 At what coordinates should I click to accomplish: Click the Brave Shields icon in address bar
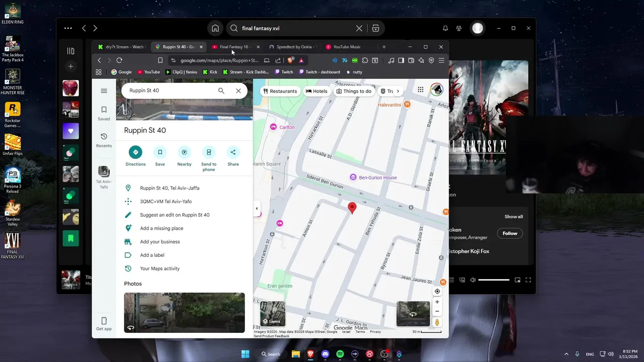click(x=290, y=60)
